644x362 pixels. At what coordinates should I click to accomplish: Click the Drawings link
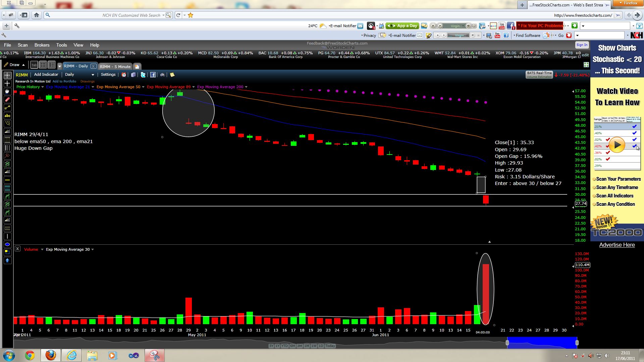[88, 81]
